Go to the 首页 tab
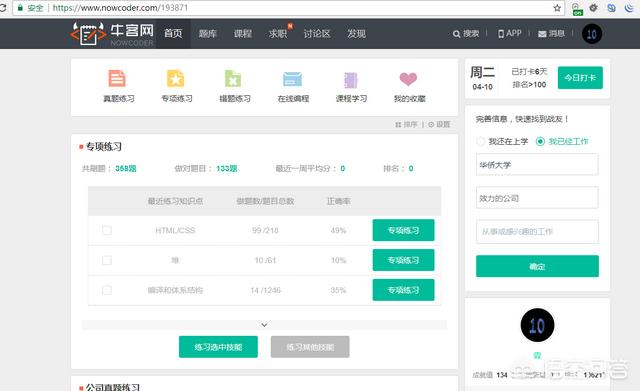Image resolution: width=640 pixels, height=391 pixels. [x=173, y=33]
